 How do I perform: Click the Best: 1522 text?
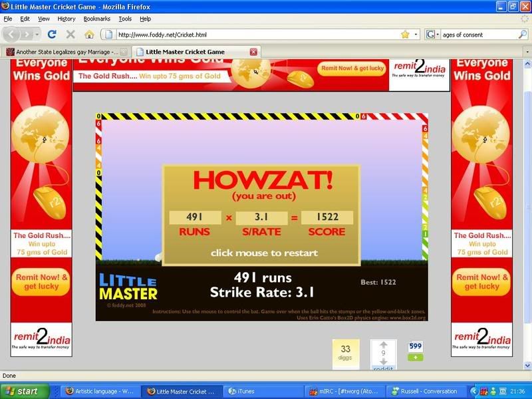click(378, 282)
